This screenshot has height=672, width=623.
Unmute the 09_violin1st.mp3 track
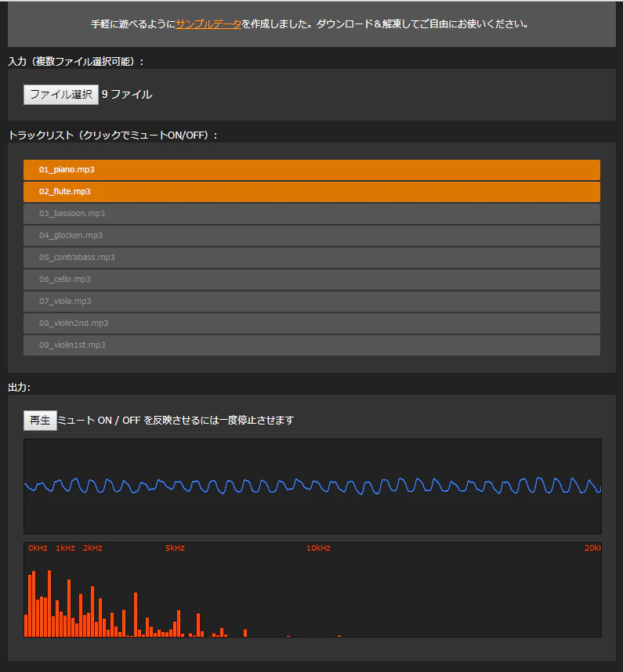tap(312, 345)
